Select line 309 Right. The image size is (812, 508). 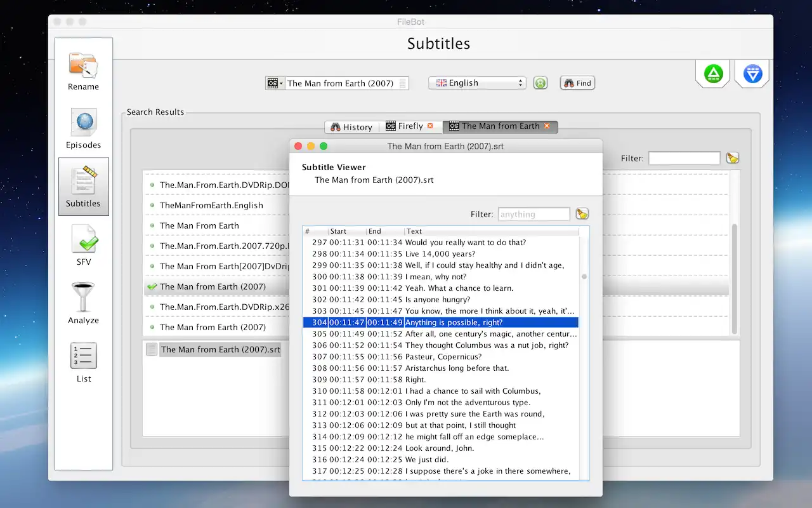click(441, 380)
